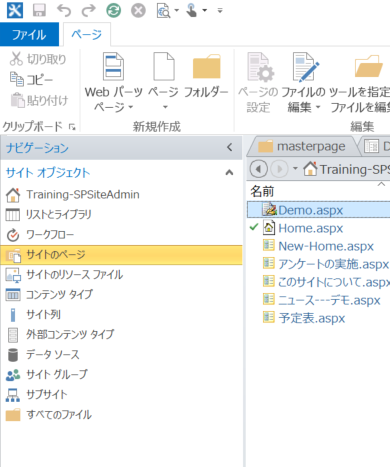Screen dimensions: 390x467
Task: Open the ページ button dropdown arrow
Action: (x=165, y=107)
